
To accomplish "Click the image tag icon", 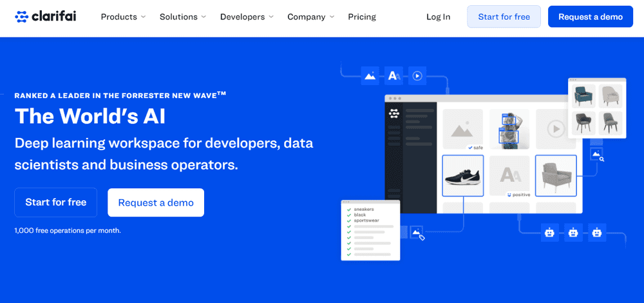I will click(x=418, y=233).
